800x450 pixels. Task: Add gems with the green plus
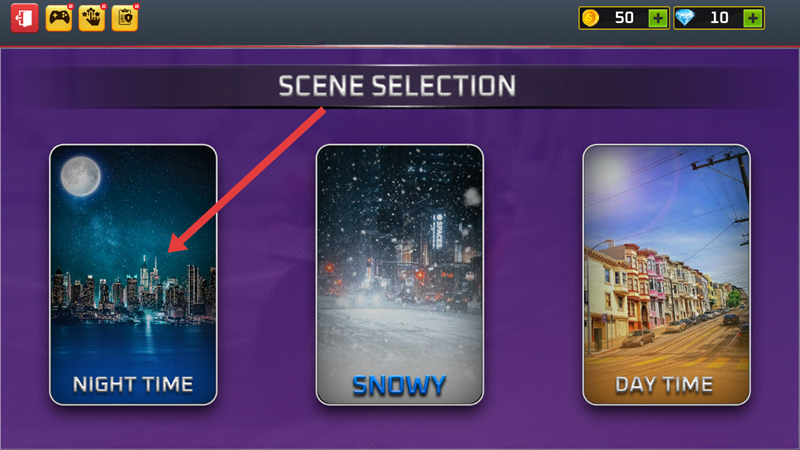pos(753,18)
